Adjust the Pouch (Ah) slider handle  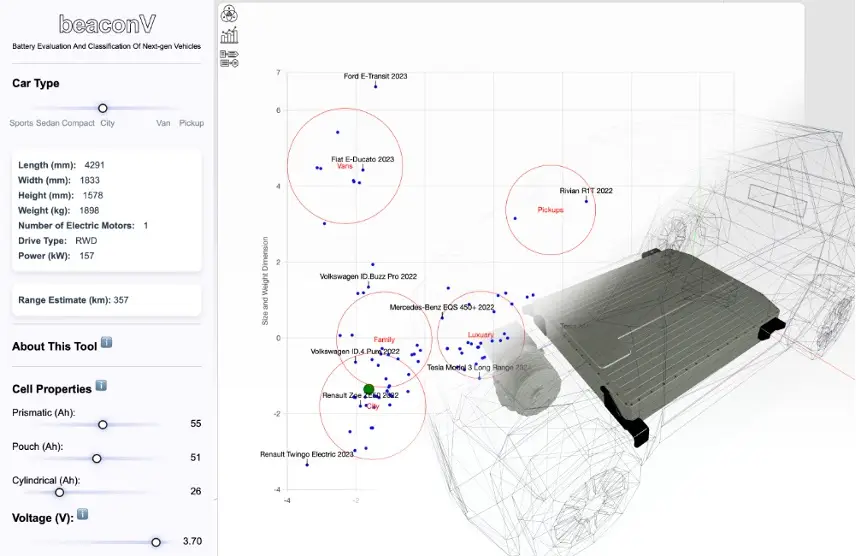[x=97, y=458]
